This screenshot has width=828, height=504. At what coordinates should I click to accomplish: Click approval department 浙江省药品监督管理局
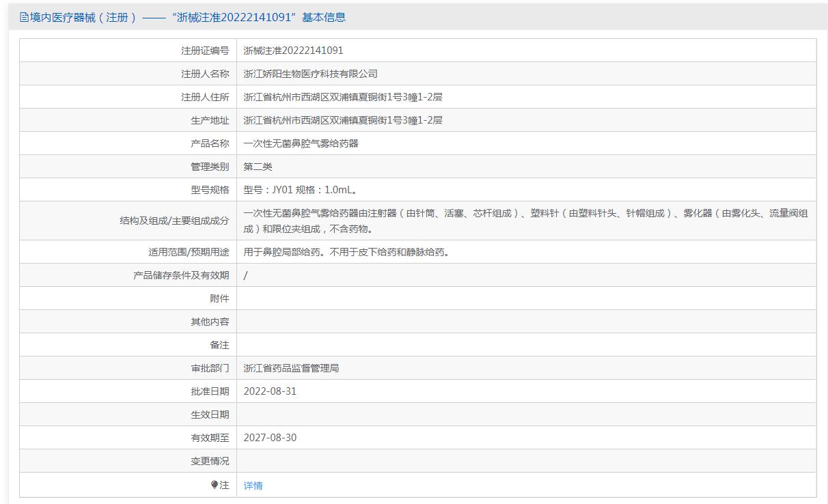pos(291,368)
